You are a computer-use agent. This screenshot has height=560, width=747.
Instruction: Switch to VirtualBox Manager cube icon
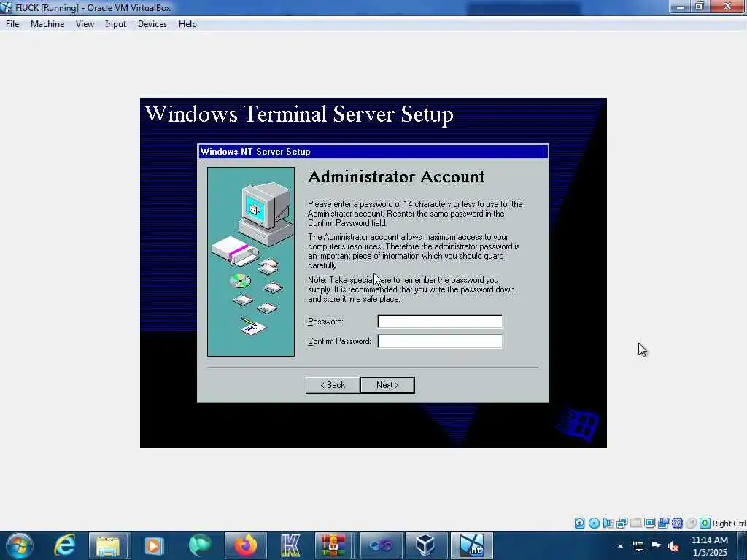(x=425, y=545)
